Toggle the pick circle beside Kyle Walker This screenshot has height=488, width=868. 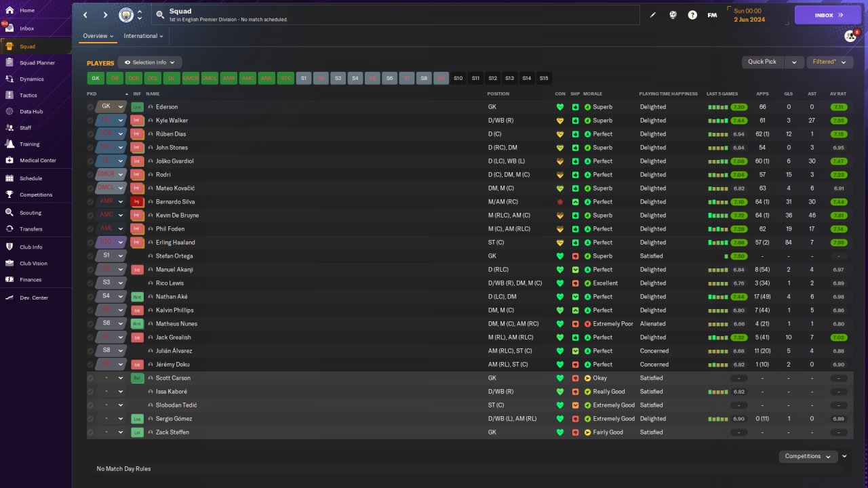pyautogui.click(x=90, y=121)
